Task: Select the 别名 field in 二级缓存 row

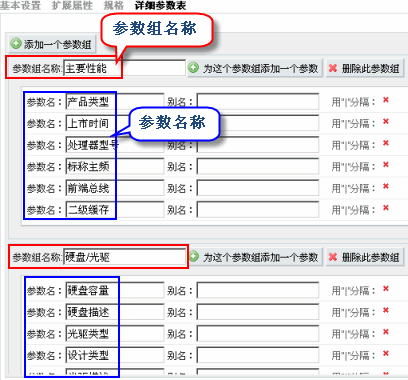Action: point(258,210)
